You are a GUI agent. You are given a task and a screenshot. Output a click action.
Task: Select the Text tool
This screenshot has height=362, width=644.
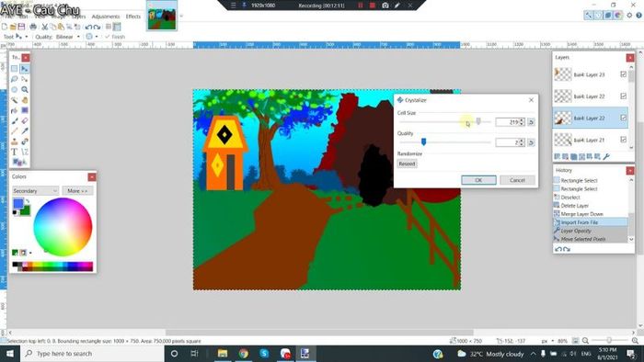(x=15, y=153)
